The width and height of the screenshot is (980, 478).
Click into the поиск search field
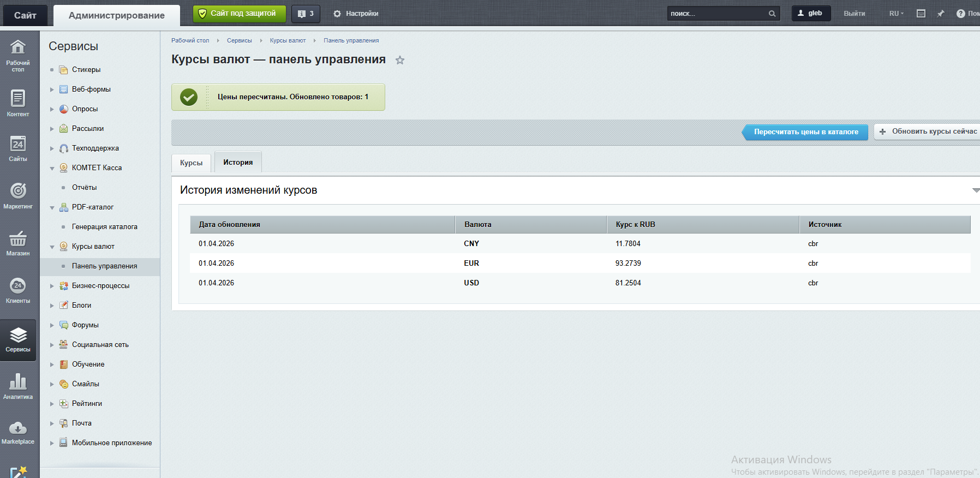(716, 14)
